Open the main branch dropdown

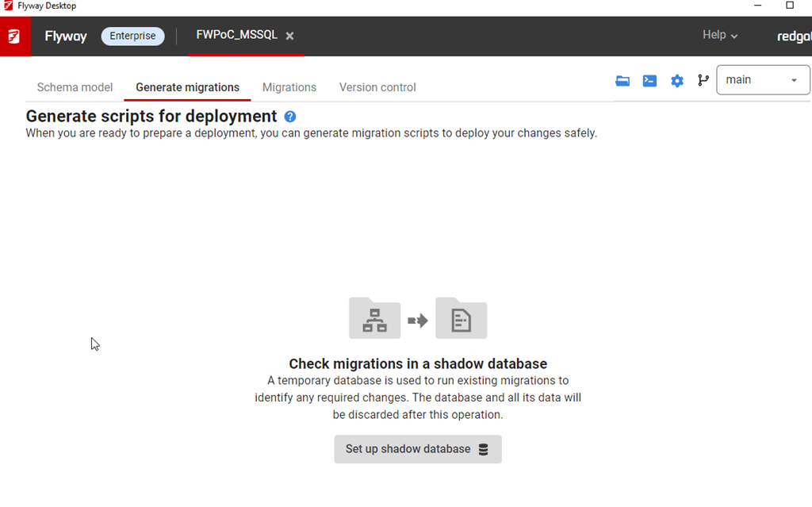click(x=762, y=80)
